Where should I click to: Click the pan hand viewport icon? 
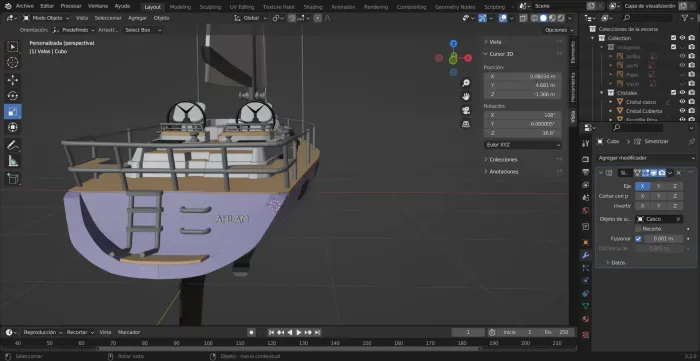(466, 96)
